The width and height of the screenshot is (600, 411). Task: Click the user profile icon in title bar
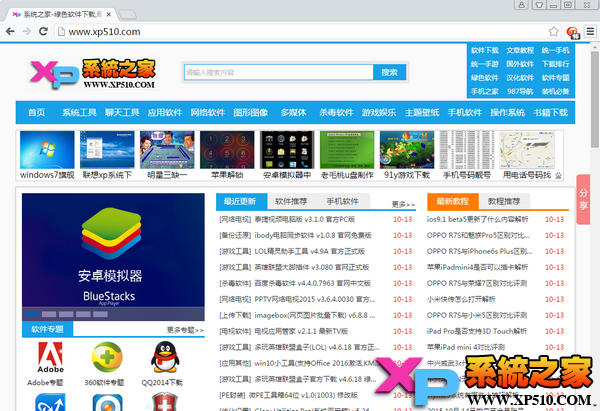pyautogui.click(x=521, y=5)
